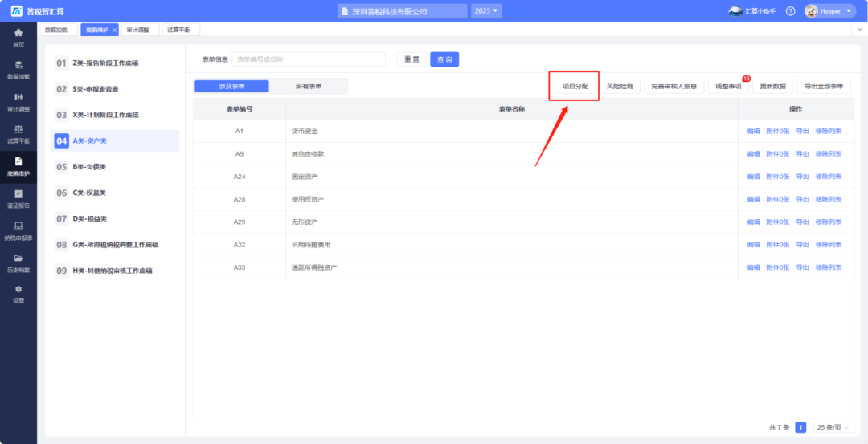Screen dimensions: 868x444
Task: Click the 表单信息 search input field
Action: click(x=309, y=59)
